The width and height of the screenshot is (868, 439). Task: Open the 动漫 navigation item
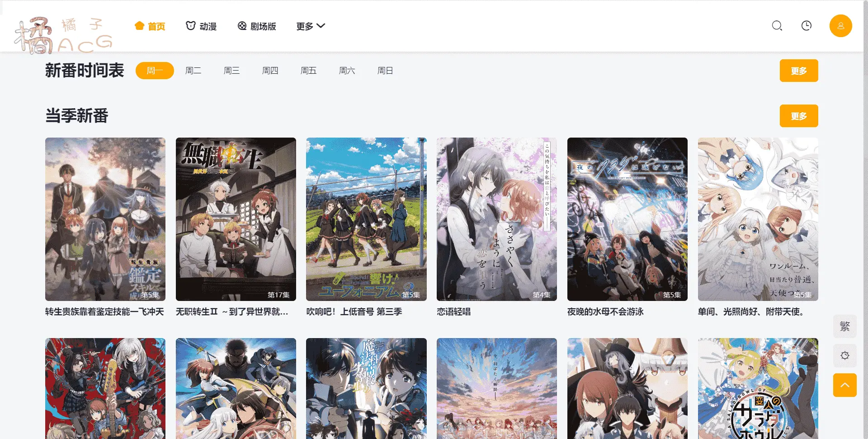point(202,26)
